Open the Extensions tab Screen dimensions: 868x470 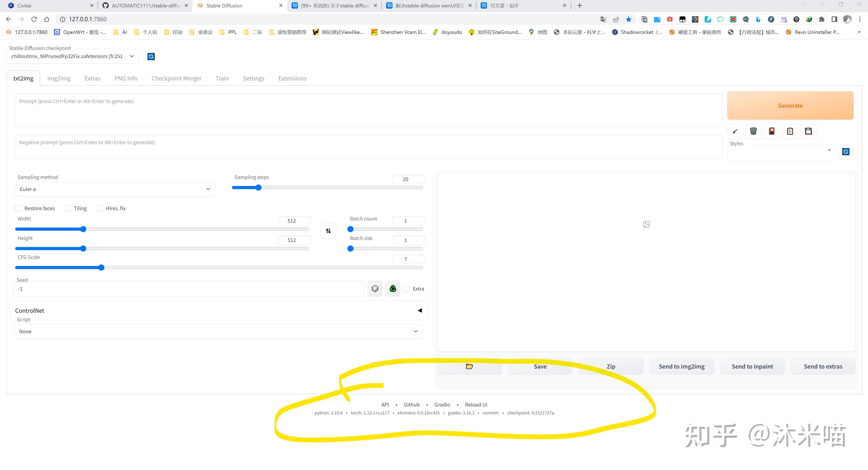click(292, 78)
